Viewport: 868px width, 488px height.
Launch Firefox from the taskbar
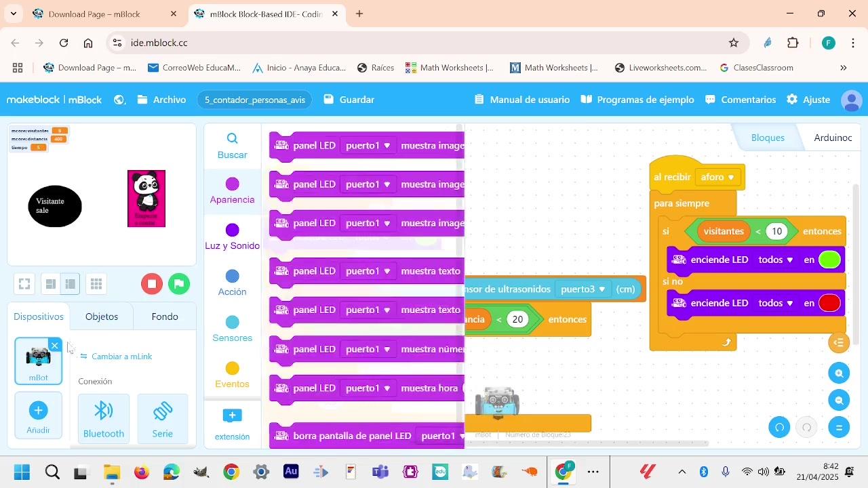pos(142,472)
